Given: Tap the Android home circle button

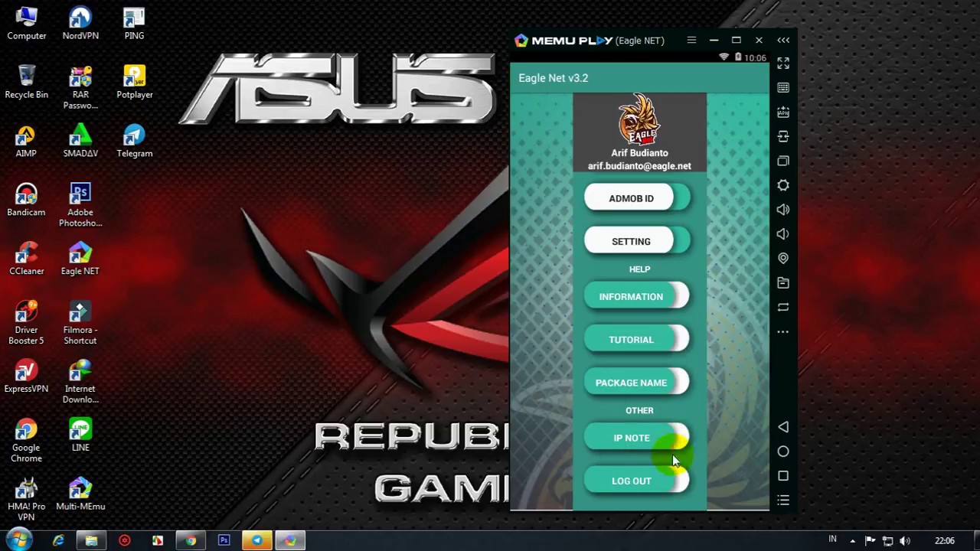Looking at the screenshot, I should click(783, 452).
